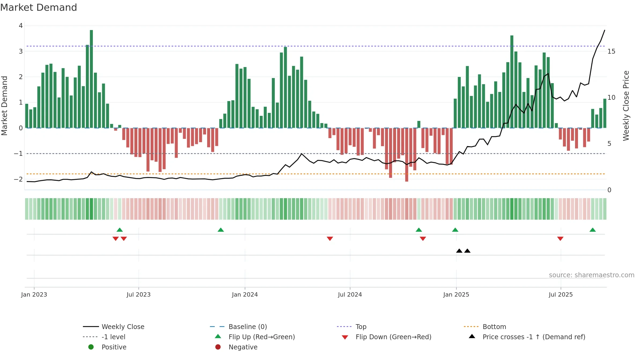Click the Market Demand chart title
644x362 pixels.
click(39, 8)
